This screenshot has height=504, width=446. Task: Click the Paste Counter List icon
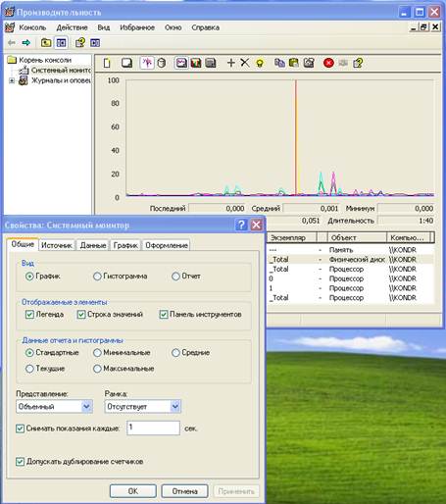pos(294,63)
